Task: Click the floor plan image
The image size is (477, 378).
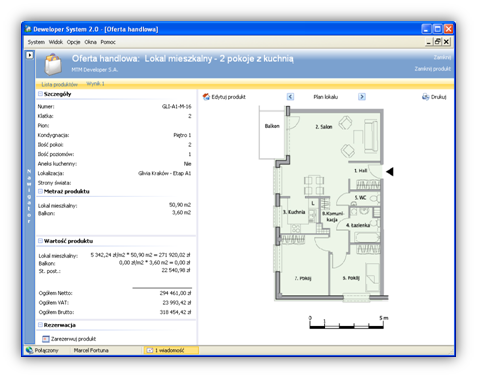Action: coord(323,204)
